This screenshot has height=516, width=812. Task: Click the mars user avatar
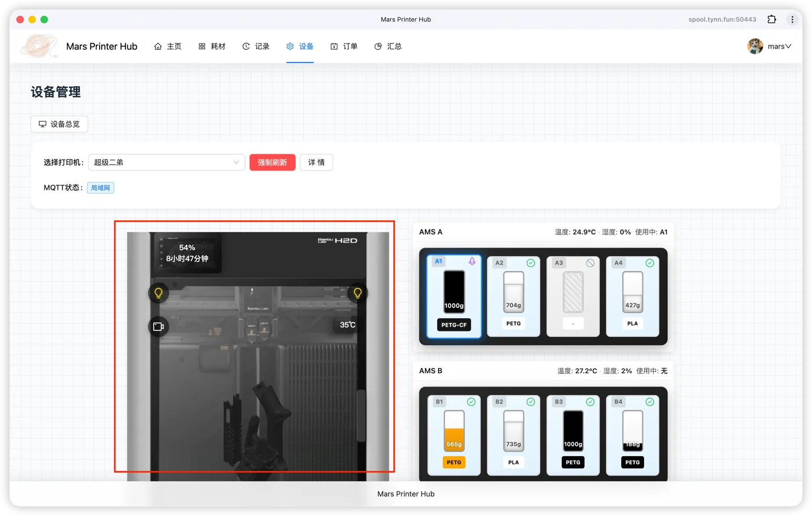click(x=755, y=46)
